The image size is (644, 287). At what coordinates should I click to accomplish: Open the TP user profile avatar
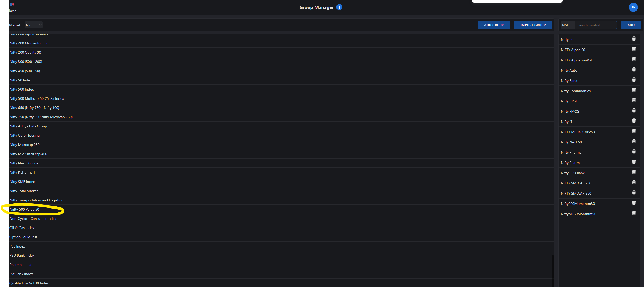[x=633, y=7]
